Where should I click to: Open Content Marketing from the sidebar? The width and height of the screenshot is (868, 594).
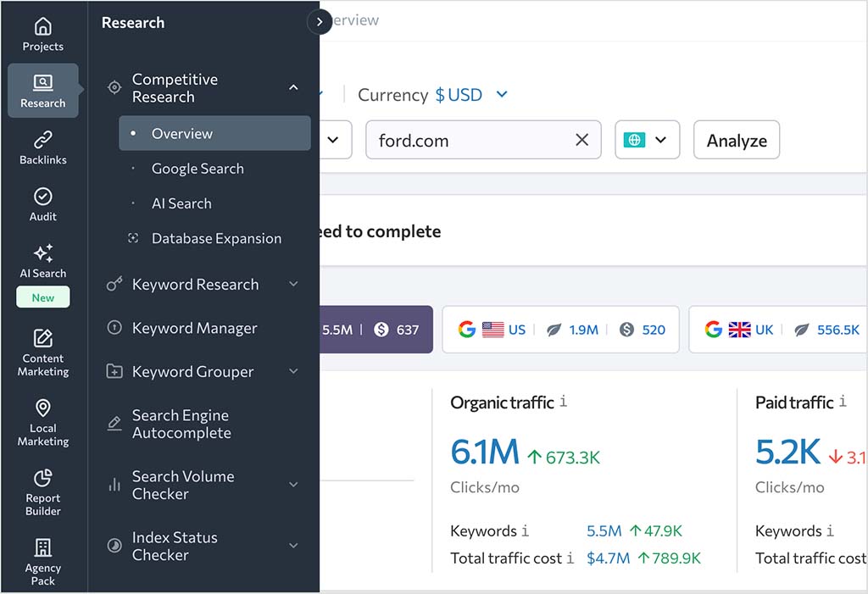pos(42,352)
